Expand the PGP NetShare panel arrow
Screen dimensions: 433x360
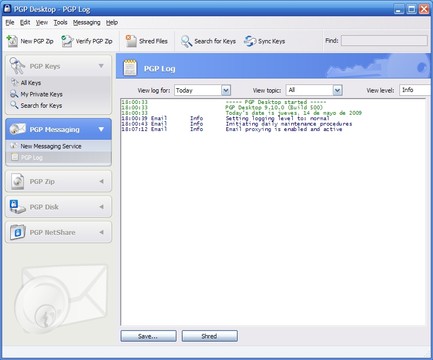click(101, 232)
